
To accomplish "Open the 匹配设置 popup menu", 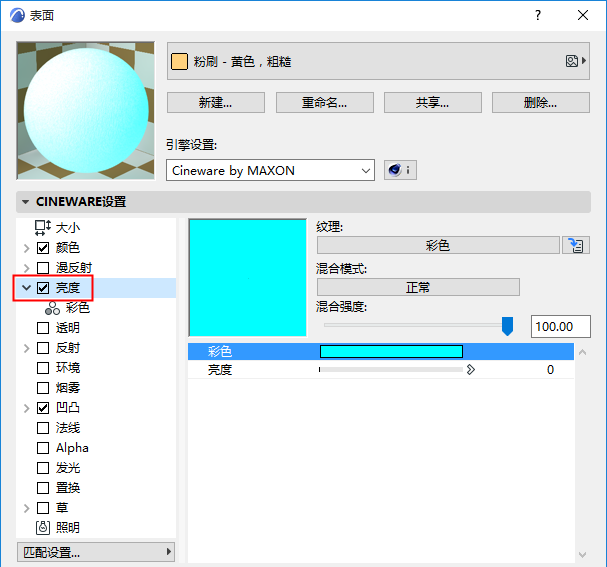I will [x=96, y=552].
